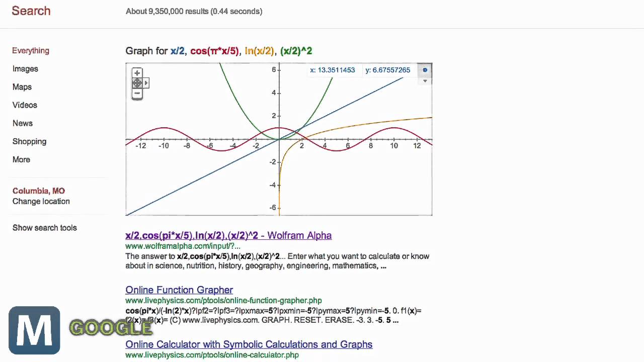Click (x/2)^2 in the graph title
This screenshot has width=644, height=362.
click(x=296, y=51)
